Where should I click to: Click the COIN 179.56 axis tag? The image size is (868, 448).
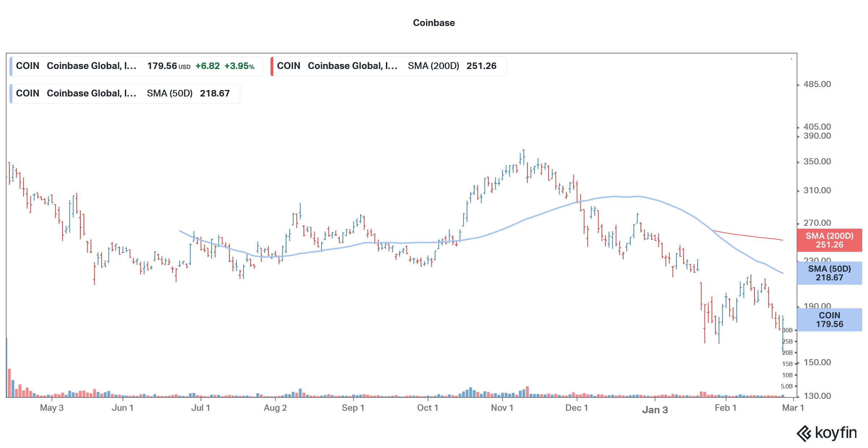pos(829,320)
